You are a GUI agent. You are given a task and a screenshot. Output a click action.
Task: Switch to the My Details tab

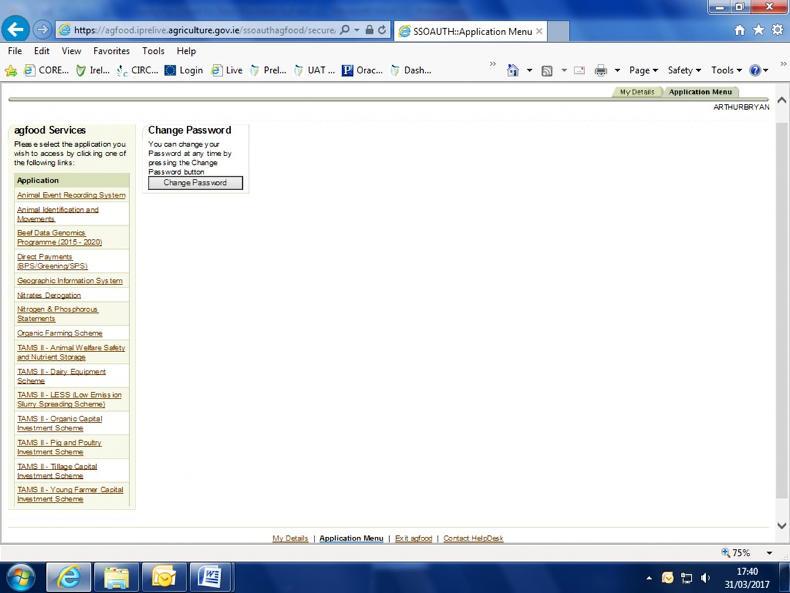(636, 92)
